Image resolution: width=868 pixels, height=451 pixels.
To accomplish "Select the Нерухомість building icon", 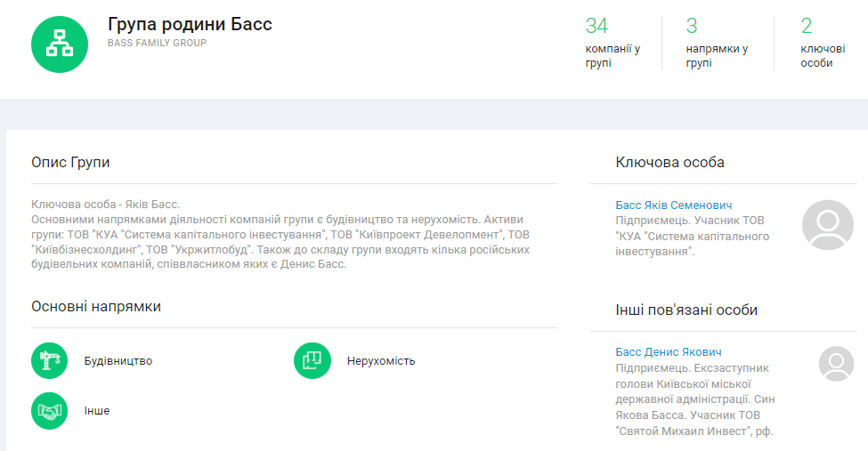I will tap(312, 360).
